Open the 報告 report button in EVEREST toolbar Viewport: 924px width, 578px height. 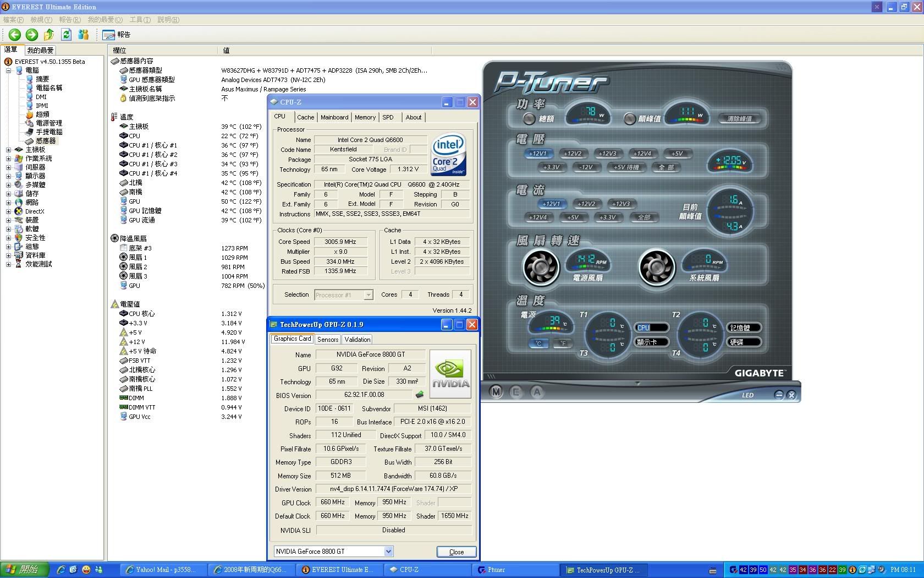tap(117, 35)
